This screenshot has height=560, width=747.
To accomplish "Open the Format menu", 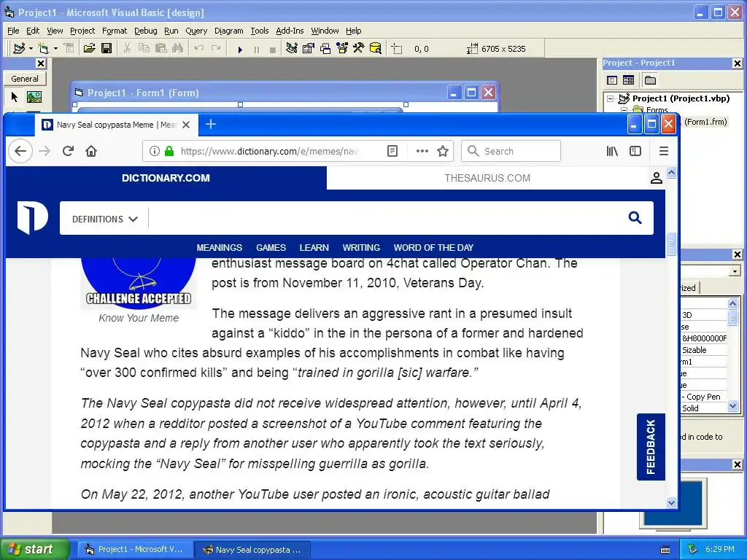I will point(115,31).
